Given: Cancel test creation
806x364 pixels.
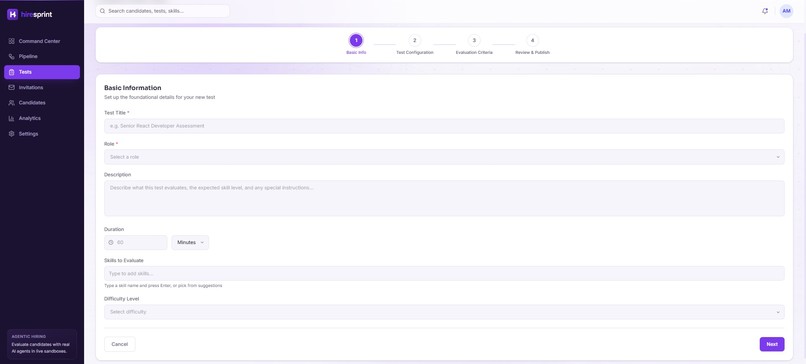Looking at the screenshot, I should (120, 344).
